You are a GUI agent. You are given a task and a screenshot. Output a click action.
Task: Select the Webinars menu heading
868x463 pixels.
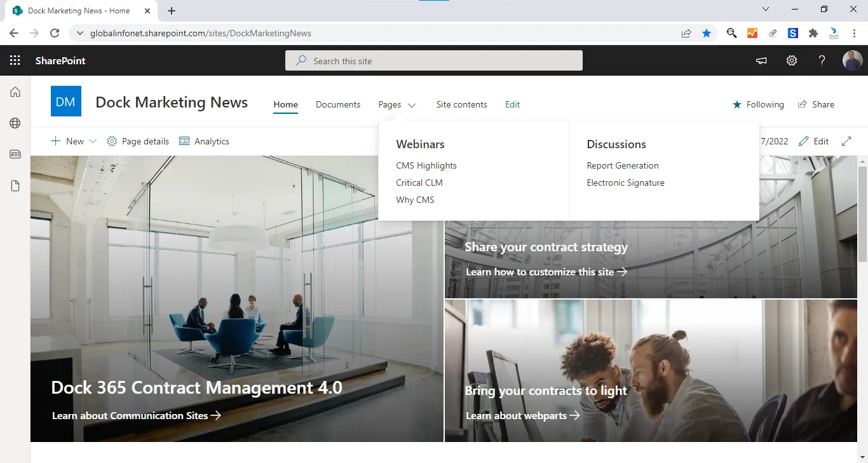[420, 144]
